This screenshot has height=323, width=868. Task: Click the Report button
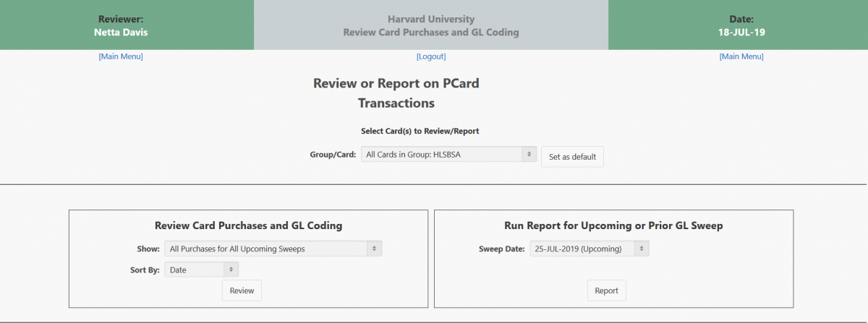pos(606,290)
